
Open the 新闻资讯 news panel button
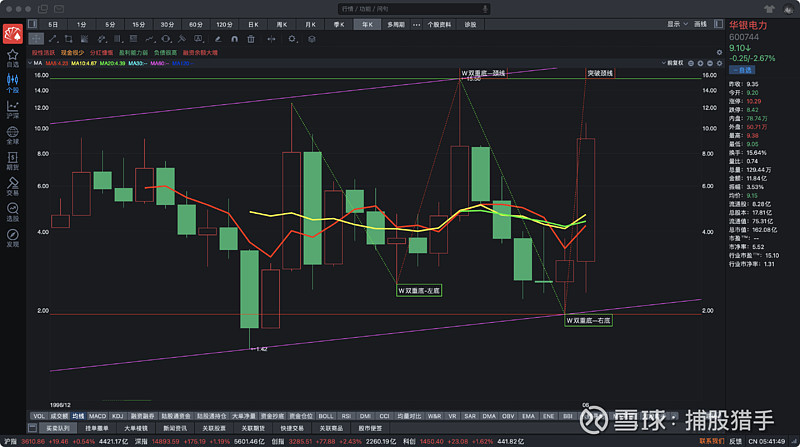click(x=175, y=428)
